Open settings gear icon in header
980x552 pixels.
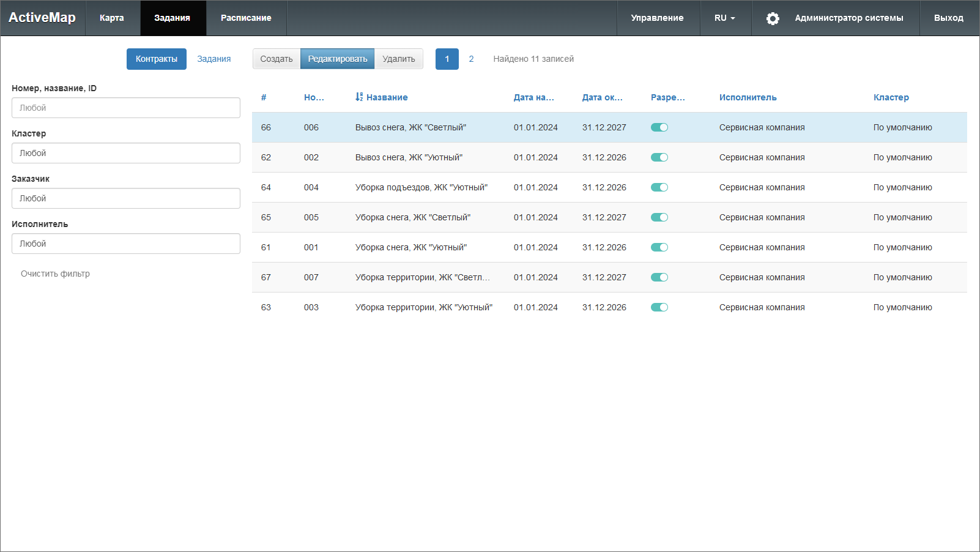coord(773,18)
